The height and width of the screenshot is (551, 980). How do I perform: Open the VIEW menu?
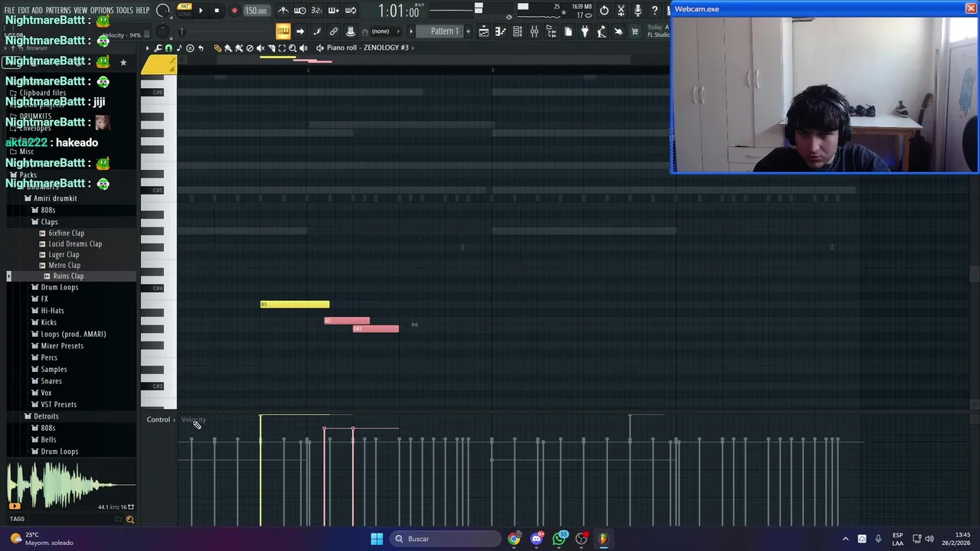80,11
